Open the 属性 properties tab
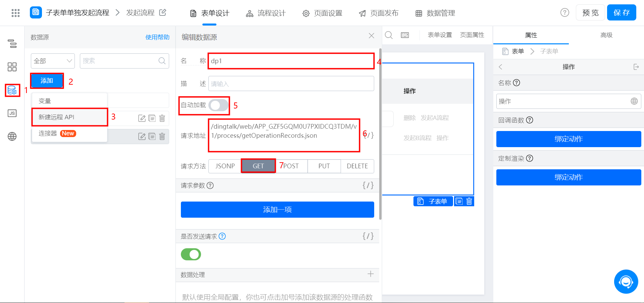Screen dimensions: 644x303 [531, 35]
